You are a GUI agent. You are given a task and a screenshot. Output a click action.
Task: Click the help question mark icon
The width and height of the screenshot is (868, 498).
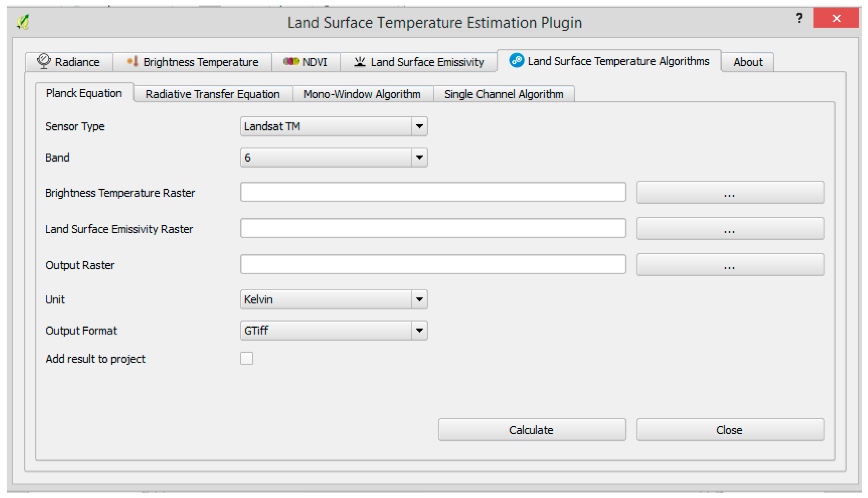coord(799,18)
